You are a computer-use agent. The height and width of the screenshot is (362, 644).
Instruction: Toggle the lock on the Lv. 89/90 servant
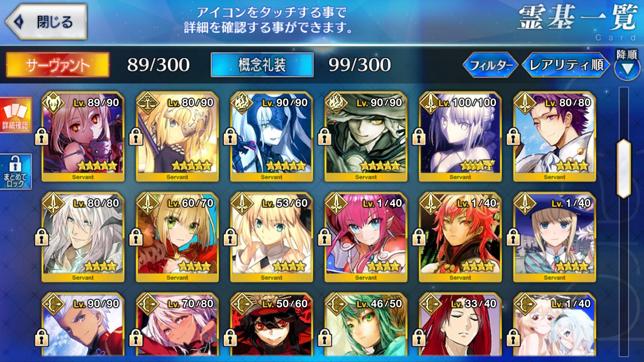(x=42, y=136)
